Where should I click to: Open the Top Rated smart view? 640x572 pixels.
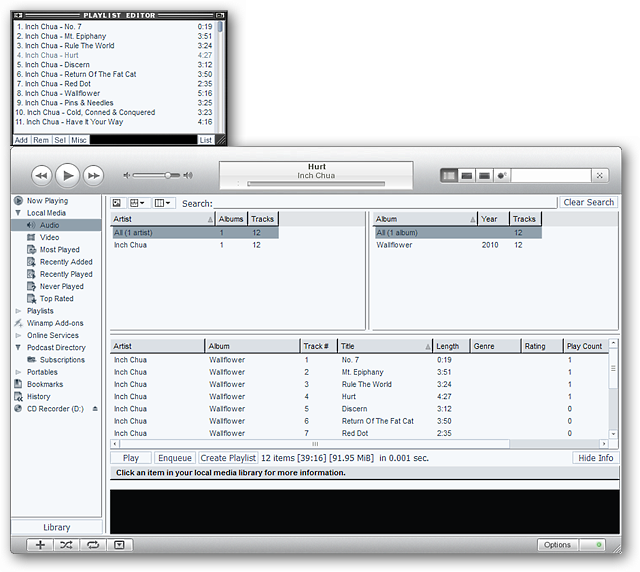57,298
